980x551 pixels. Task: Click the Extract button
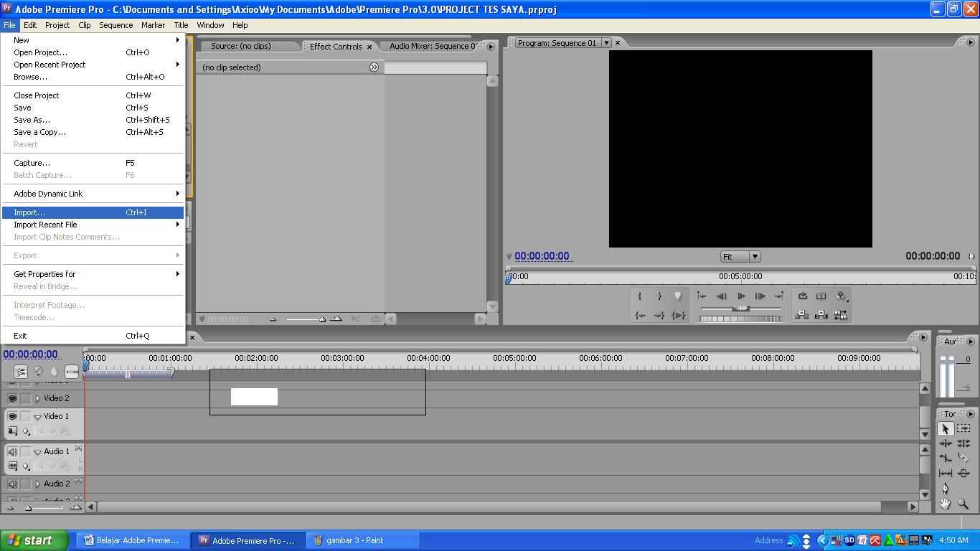tap(821, 315)
